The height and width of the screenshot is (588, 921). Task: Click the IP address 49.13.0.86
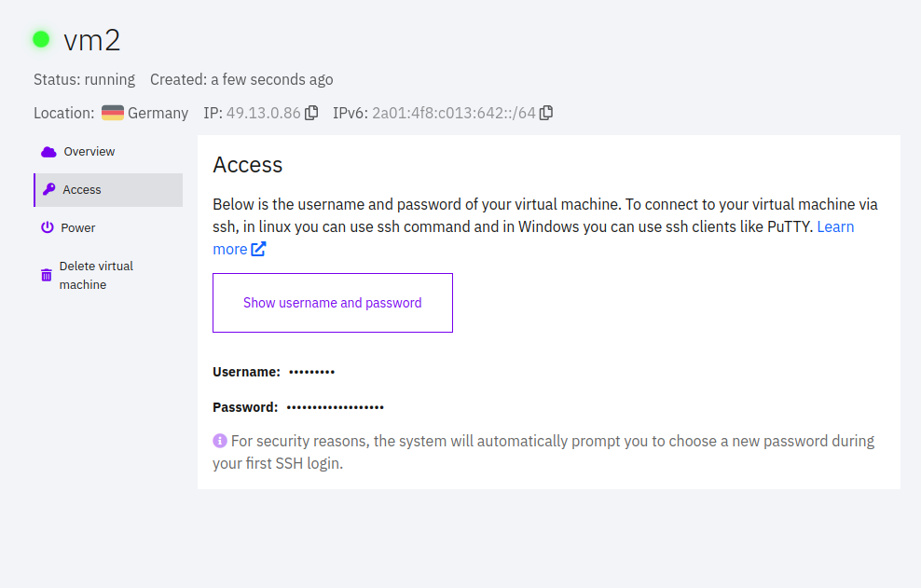pos(263,113)
